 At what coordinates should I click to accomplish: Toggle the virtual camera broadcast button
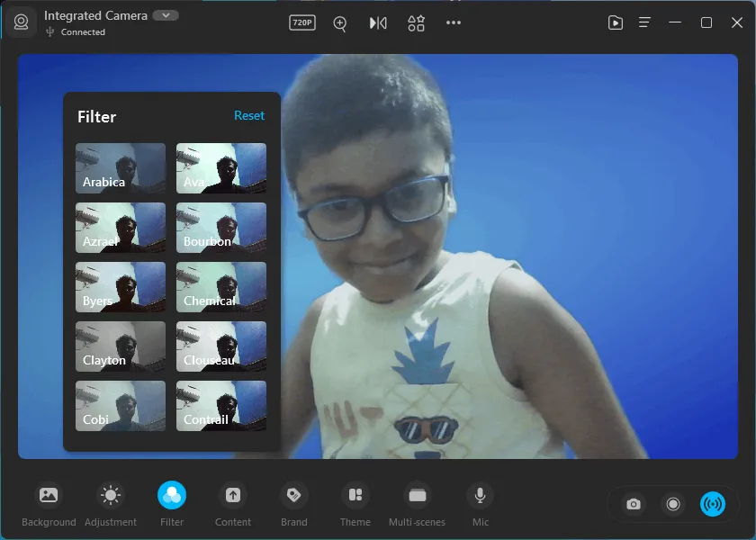(712, 504)
